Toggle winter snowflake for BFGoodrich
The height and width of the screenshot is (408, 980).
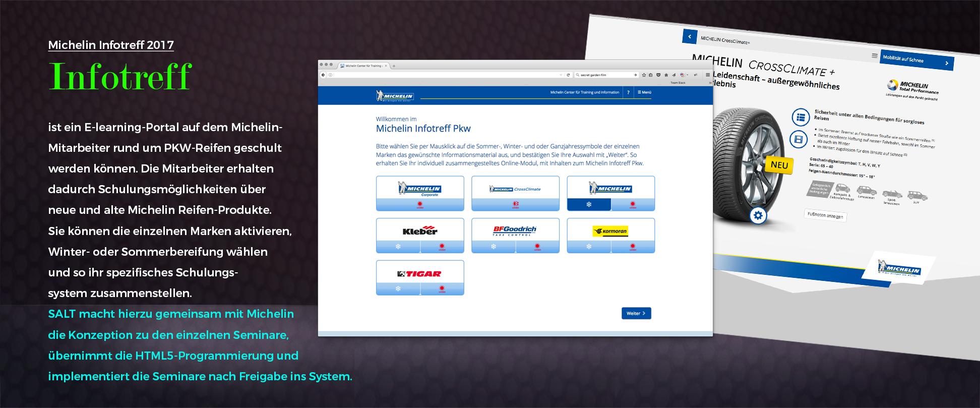pos(493,247)
